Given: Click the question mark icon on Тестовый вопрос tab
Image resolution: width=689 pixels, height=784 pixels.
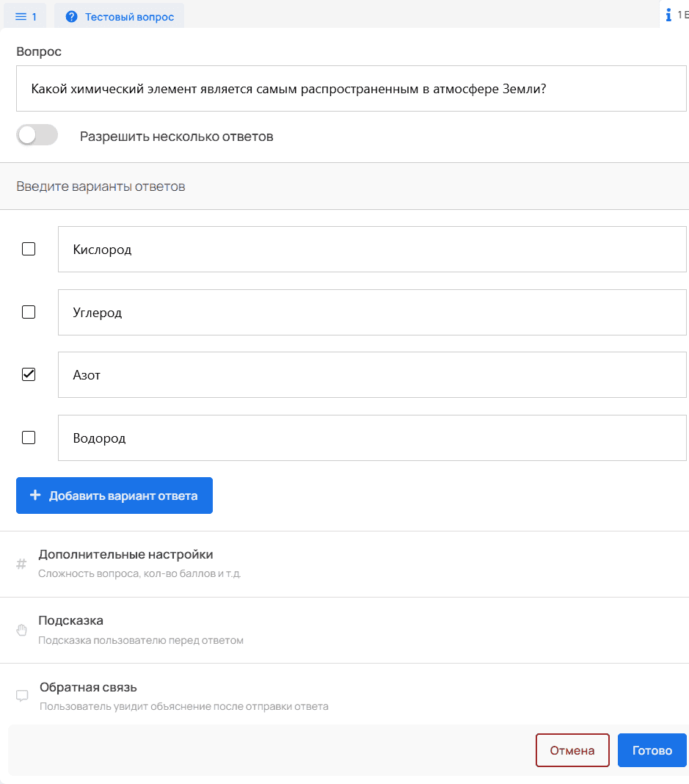Looking at the screenshot, I should pyautogui.click(x=71, y=16).
